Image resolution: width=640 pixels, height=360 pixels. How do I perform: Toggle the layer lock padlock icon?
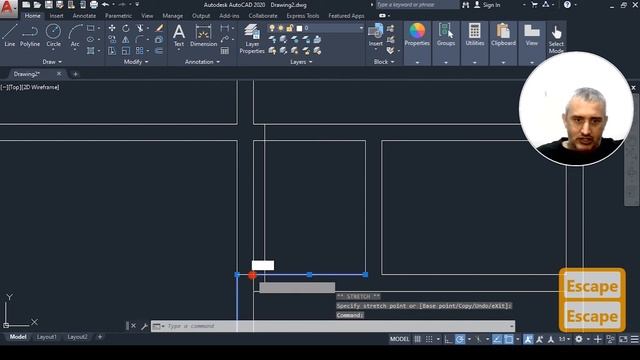290,28
